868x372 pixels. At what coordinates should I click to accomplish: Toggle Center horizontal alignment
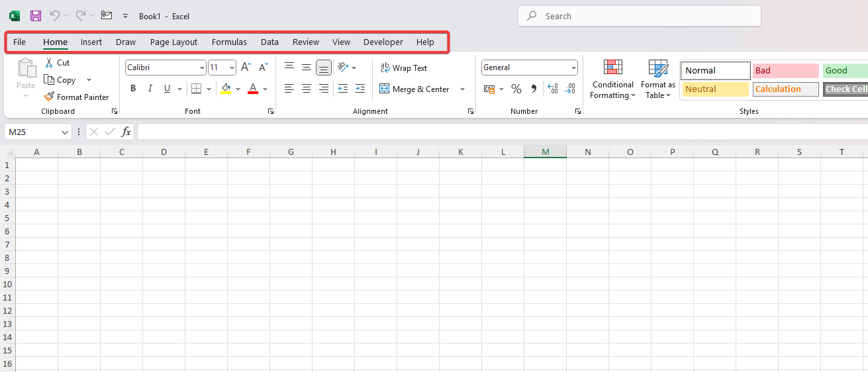(x=307, y=89)
